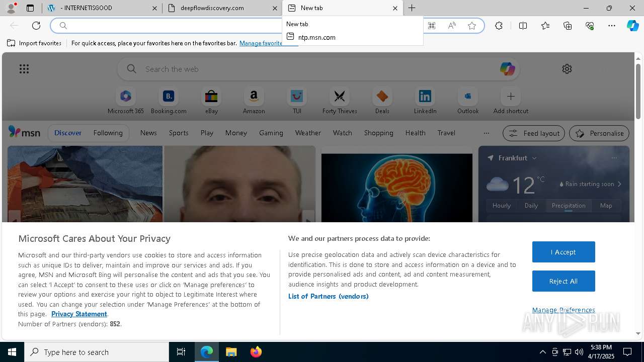
Task: Open the Privacy Statement link
Action: tap(79, 314)
